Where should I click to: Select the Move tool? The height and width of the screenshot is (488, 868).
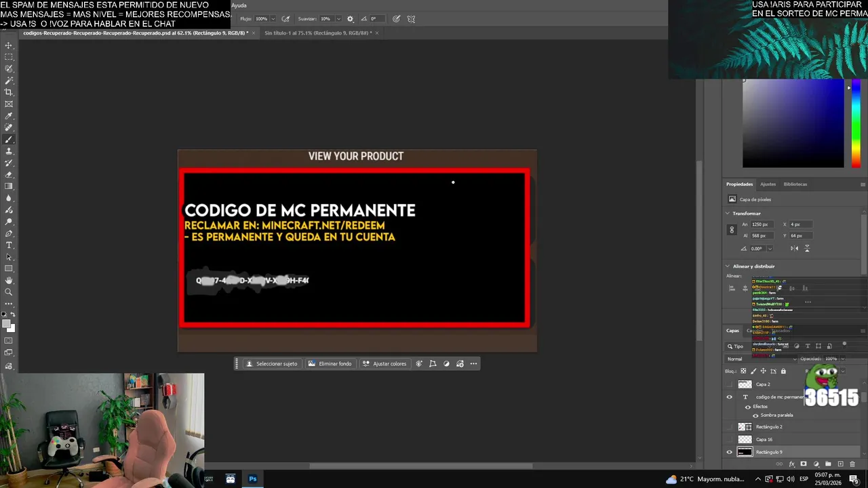pos(9,45)
